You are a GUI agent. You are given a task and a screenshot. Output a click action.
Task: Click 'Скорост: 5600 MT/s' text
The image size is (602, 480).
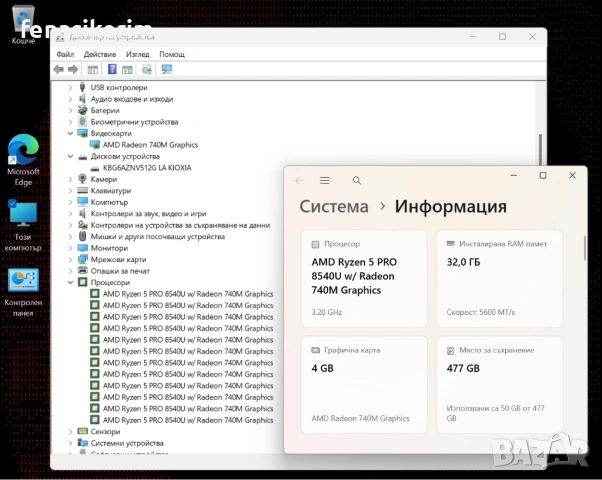pos(481,312)
